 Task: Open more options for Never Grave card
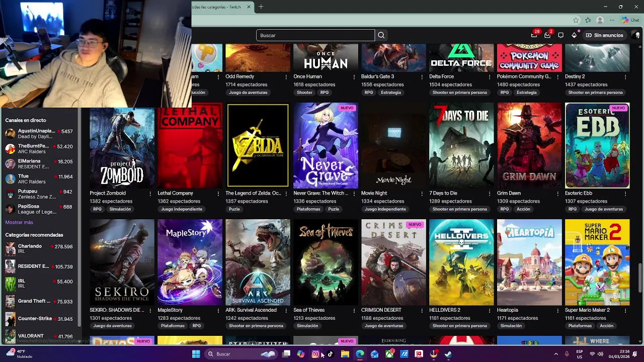pos(354,194)
